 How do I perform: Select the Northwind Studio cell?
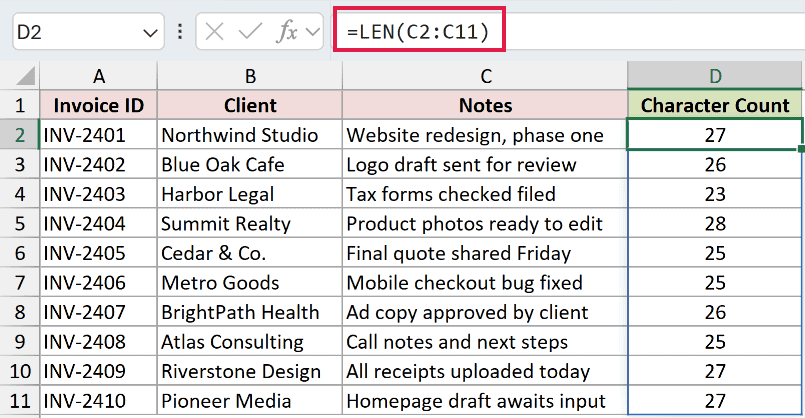tap(250, 135)
